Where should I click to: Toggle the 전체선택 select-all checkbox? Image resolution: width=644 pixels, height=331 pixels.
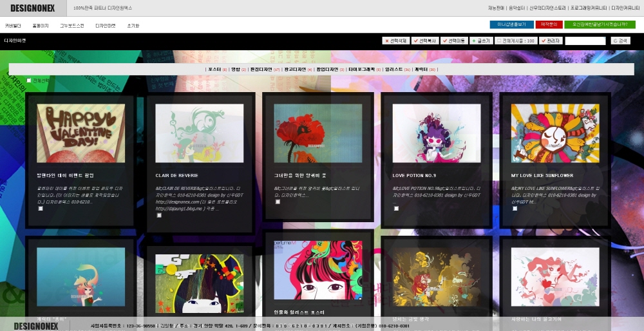[x=29, y=80]
